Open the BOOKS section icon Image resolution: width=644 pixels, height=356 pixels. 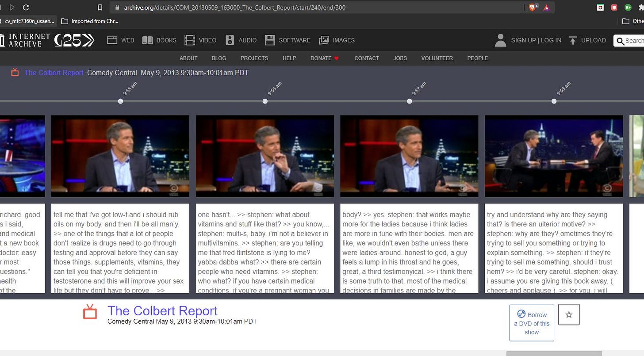pyautogui.click(x=147, y=40)
